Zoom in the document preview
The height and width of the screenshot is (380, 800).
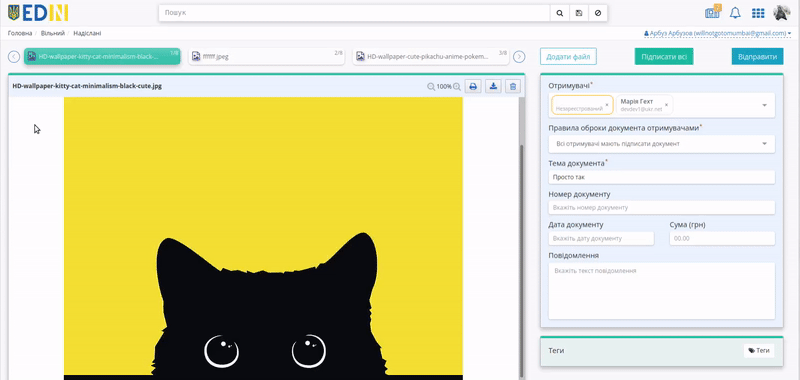click(457, 87)
